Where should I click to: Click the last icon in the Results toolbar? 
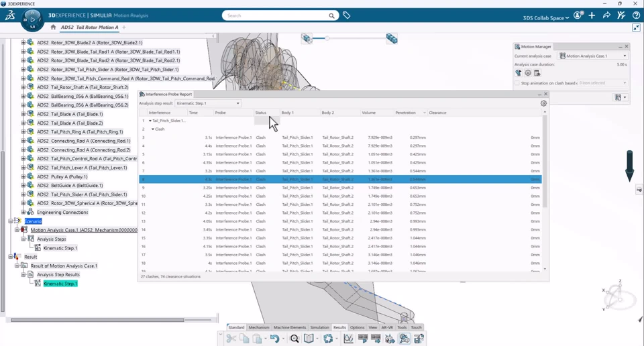419,339
